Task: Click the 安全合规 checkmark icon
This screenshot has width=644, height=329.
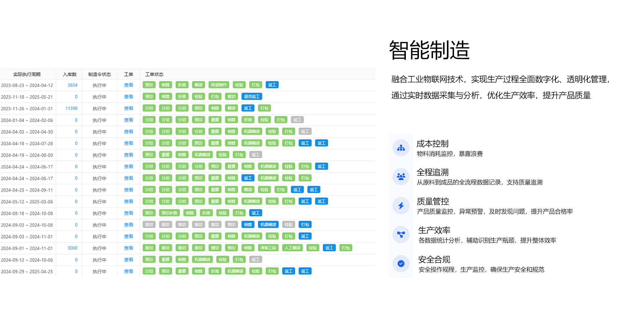Action: click(401, 264)
